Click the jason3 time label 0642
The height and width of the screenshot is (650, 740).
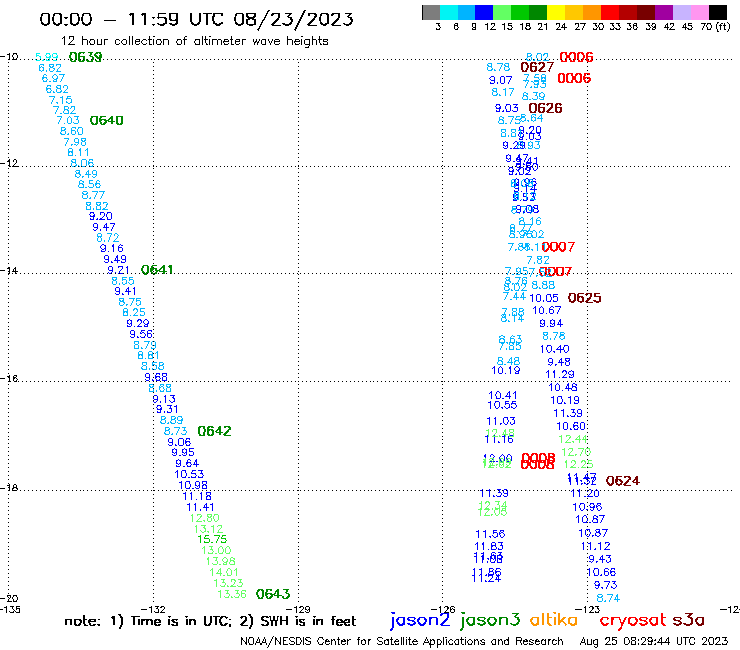coord(214,431)
